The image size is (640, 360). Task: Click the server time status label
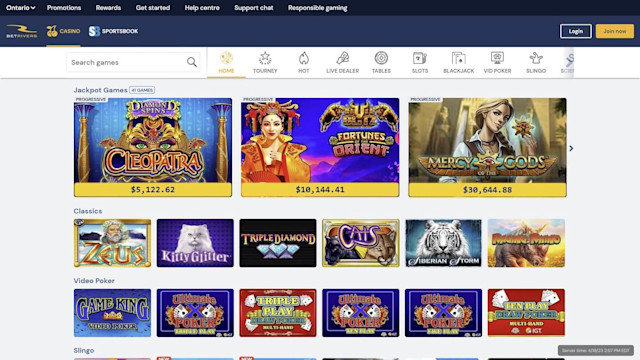click(596, 350)
